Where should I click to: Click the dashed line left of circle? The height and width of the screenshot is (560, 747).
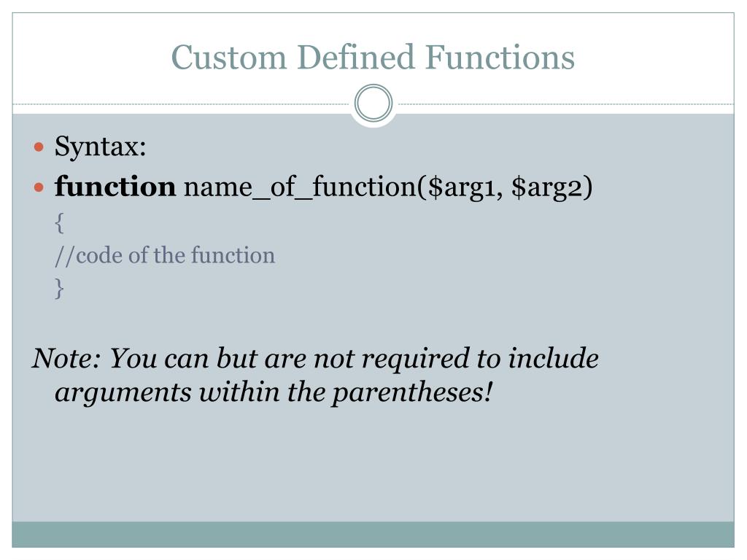182,104
